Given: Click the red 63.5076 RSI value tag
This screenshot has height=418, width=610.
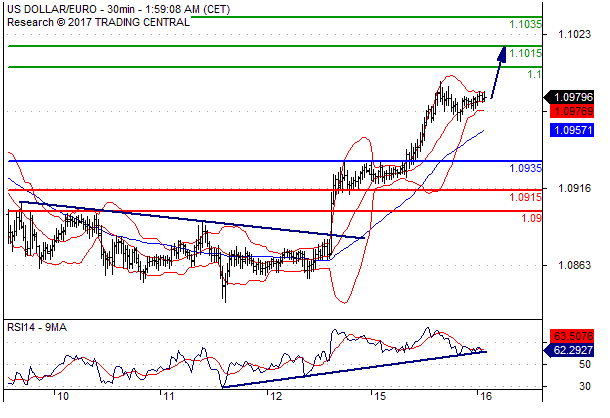Looking at the screenshot, I should (572, 335).
